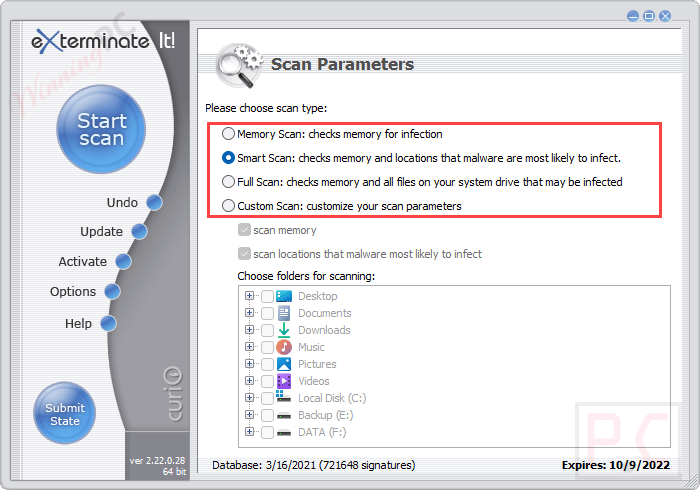This screenshot has height=490, width=700.
Task: Maximize the Exterminate It! window
Action: click(x=649, y=16)
